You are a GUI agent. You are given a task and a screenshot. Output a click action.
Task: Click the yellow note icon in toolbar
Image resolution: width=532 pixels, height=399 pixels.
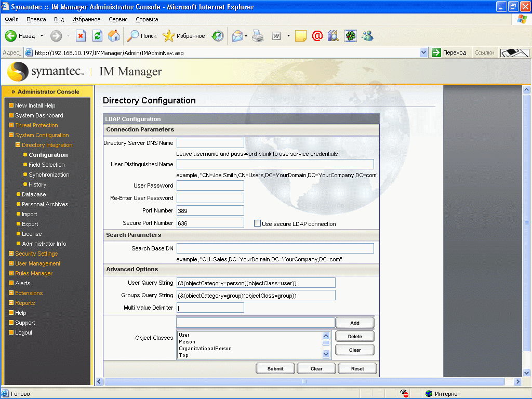[301, 36]
